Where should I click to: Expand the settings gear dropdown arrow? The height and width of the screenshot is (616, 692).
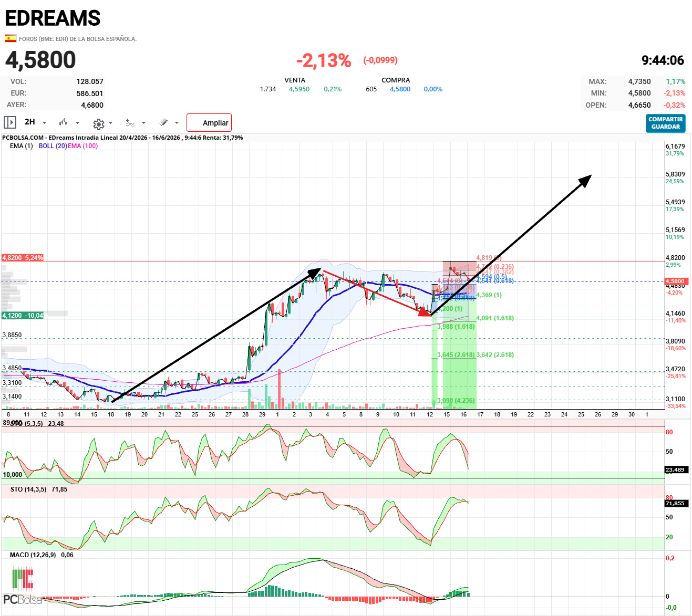pos(110,123)
